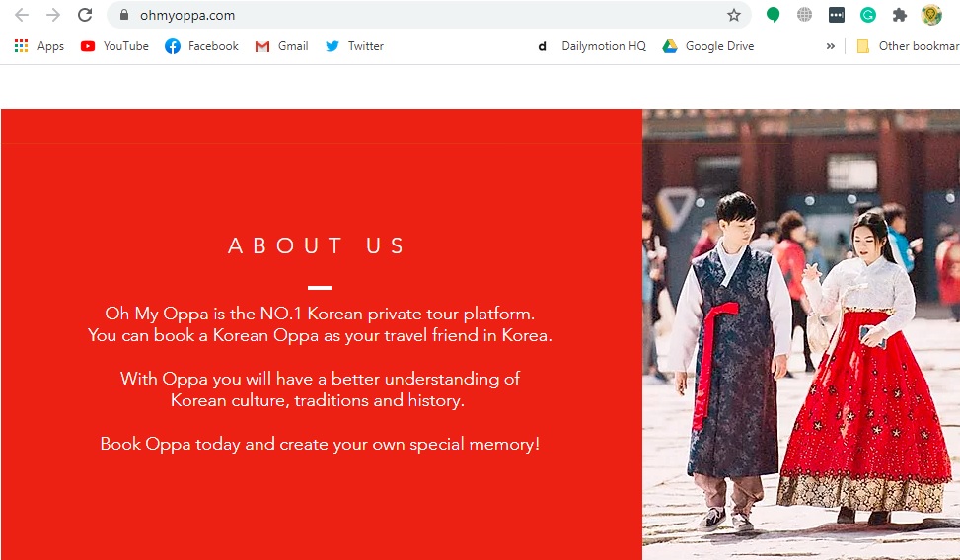Image resolution: width=960 pixels, height=560 pixels.
Task: Reload the ohmyoppa.com page
Action: pos(85,15)
